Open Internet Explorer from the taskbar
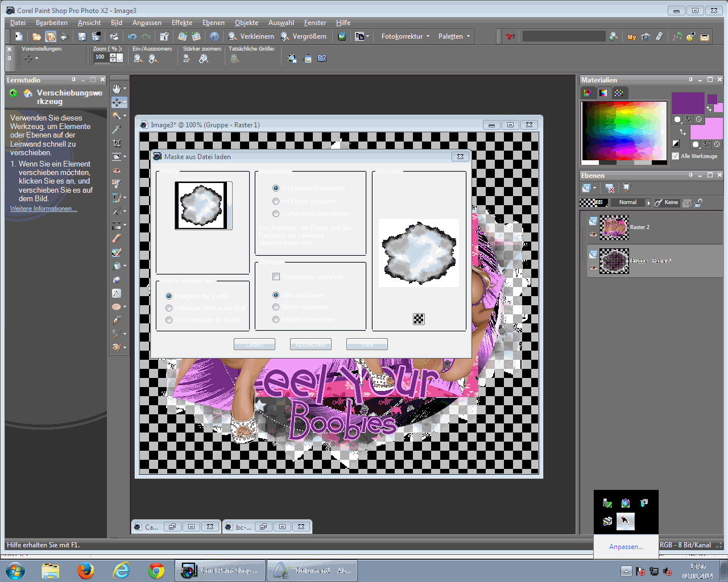Screen dimensions: 728x582 coord(121,570)
